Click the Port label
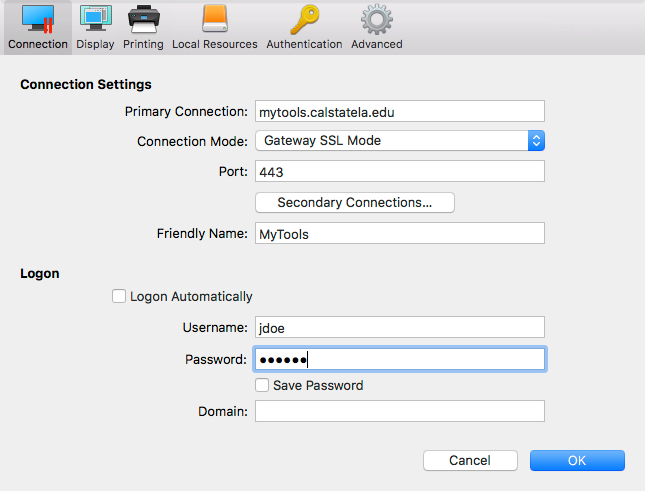 pyautogui.click(x=233, y=171)
